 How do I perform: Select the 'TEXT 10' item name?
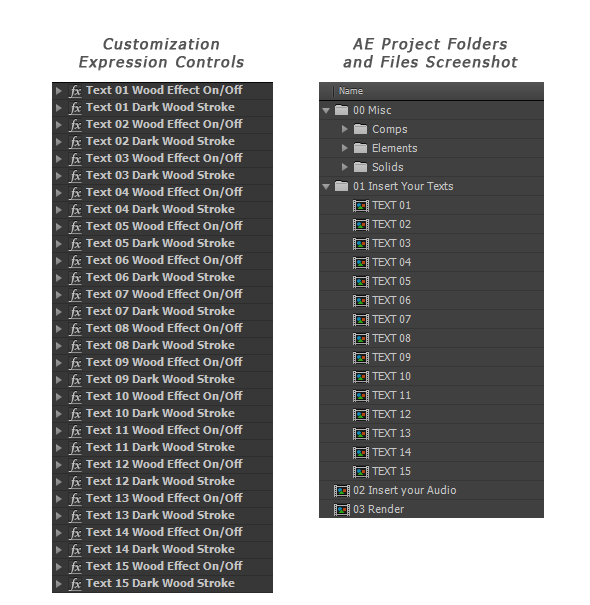point(392,377)
